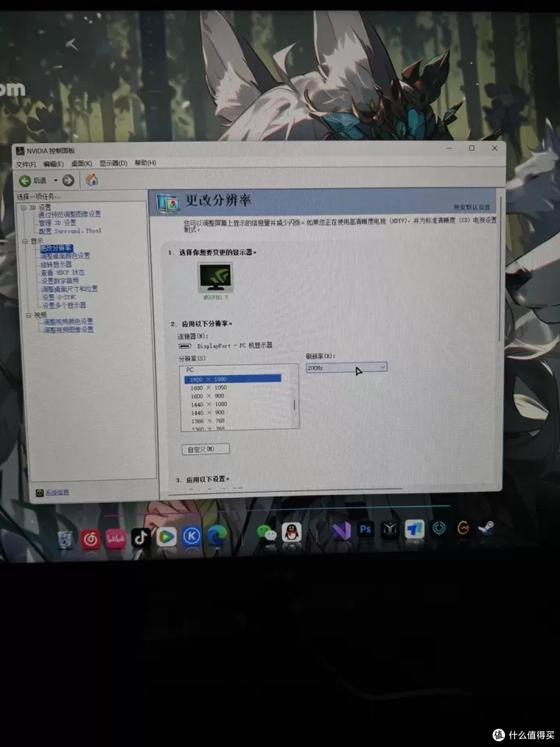Screen dimensions: 560x747
Task: Collapse the 3D 设置 tree node
Action: coord(23,208)
